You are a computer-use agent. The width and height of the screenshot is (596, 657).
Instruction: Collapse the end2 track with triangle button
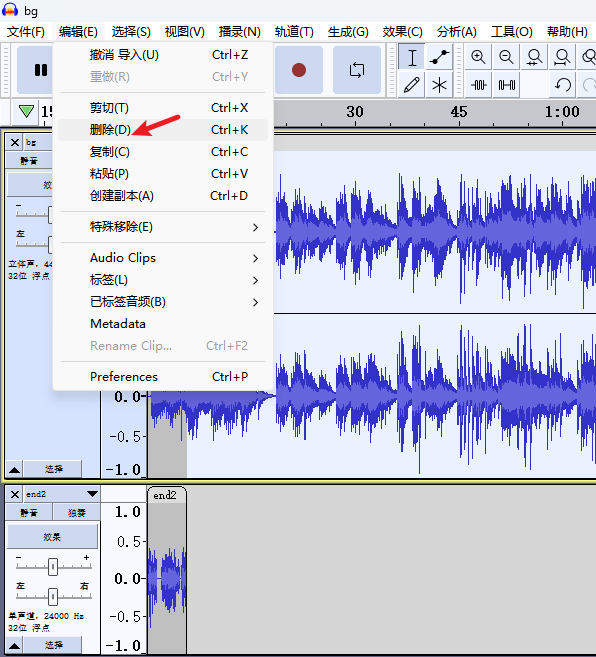click(14, 645)
